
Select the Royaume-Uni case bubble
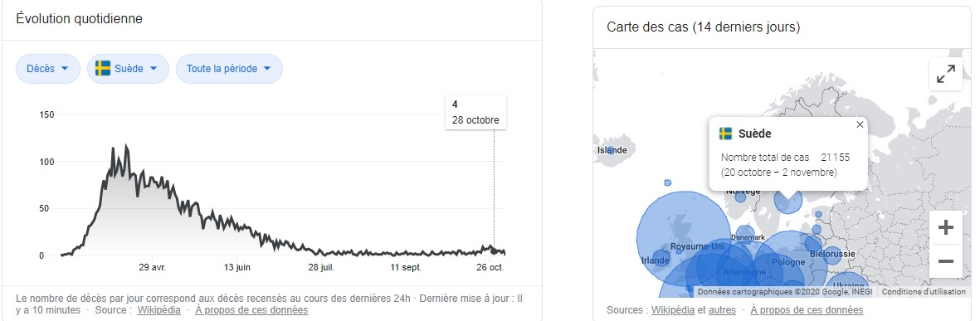pos(684,239)
